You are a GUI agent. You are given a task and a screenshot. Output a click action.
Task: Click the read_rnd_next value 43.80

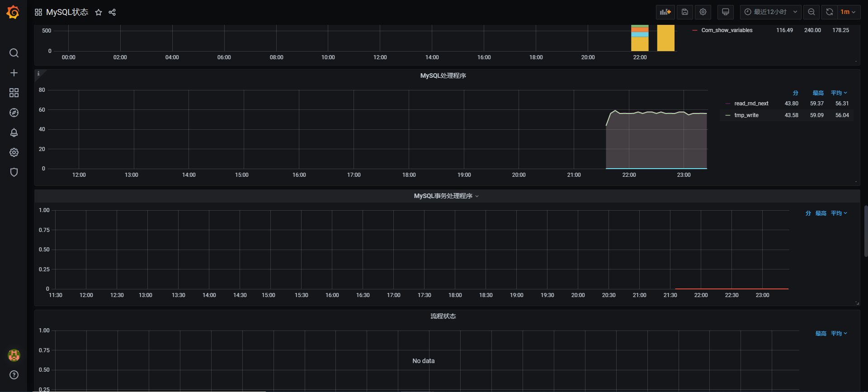791,104
